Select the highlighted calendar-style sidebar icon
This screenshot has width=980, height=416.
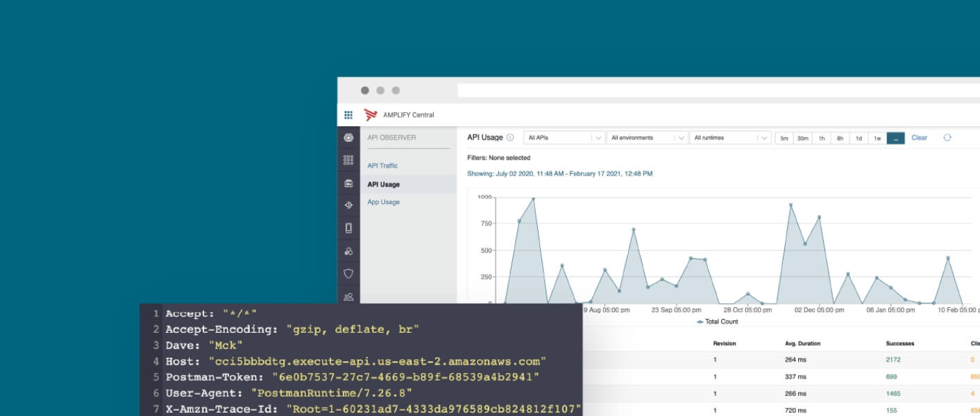(348, 184)
